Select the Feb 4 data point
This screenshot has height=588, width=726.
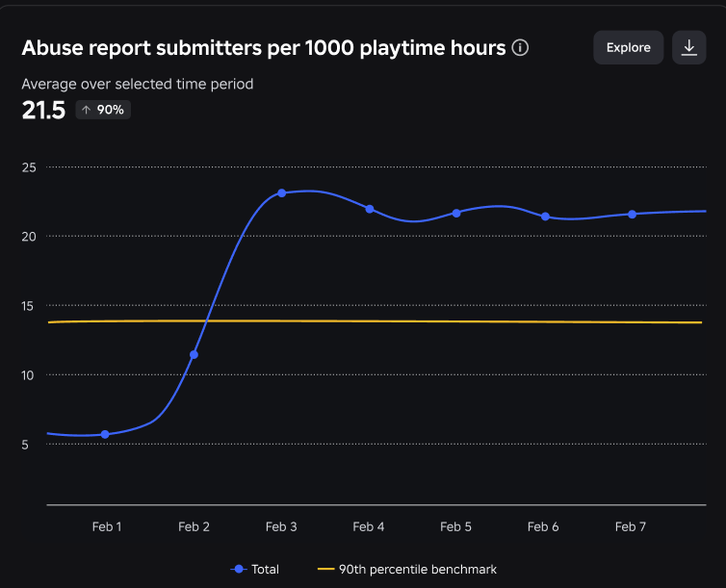point(370,209)
